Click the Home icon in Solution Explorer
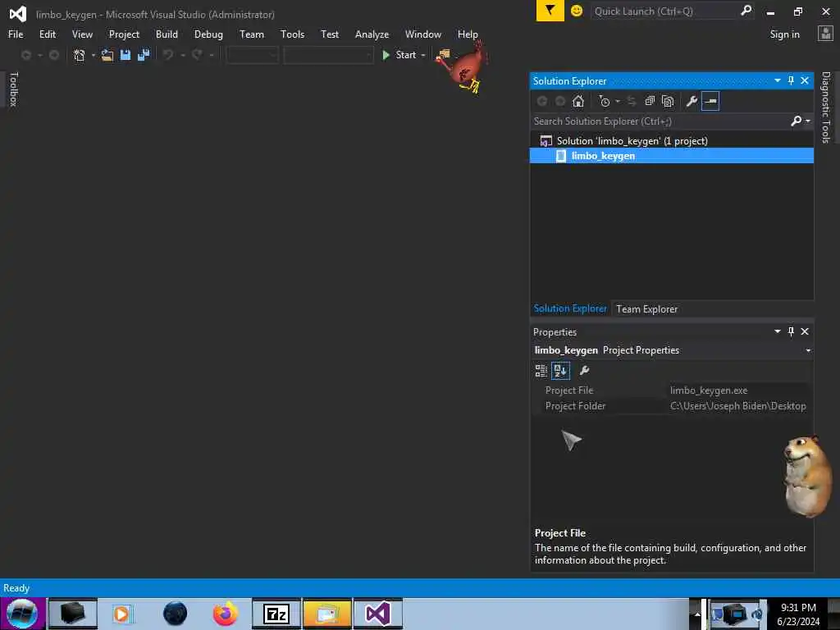This screenshot has height=630, width=840. coord(578,101)
